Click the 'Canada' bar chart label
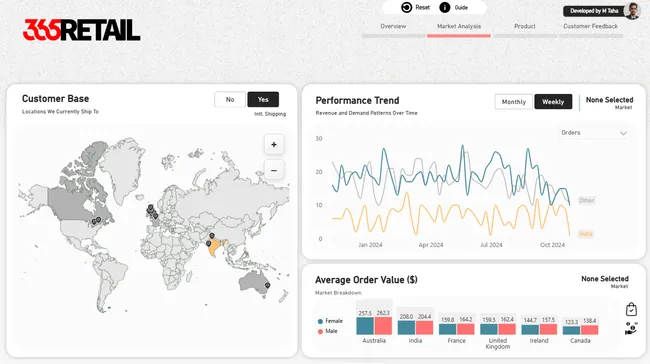The width and height of the screenshot is (650, 364). (580, 341)
